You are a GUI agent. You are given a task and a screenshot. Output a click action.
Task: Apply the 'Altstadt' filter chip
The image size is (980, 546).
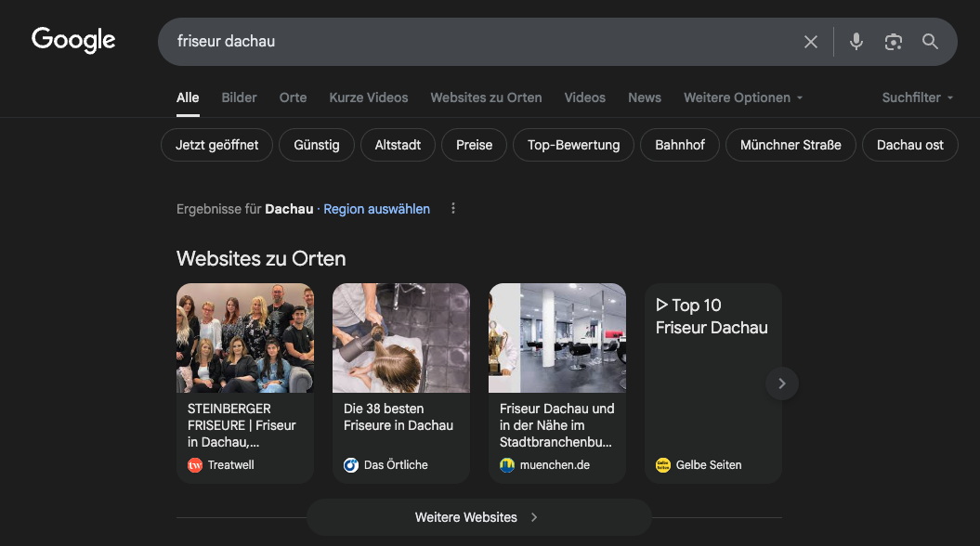[x=398, y=145]
